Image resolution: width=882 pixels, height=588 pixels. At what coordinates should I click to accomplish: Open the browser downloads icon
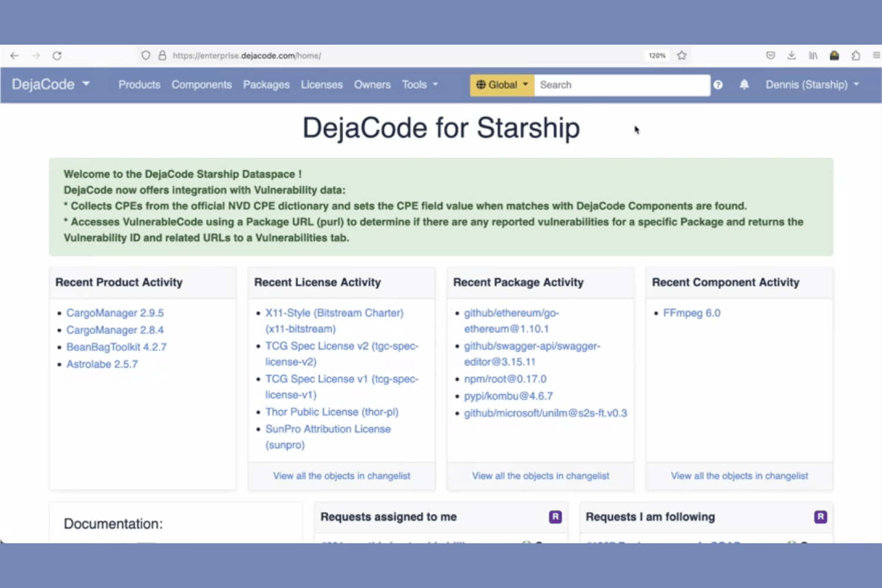coord(791,55)
